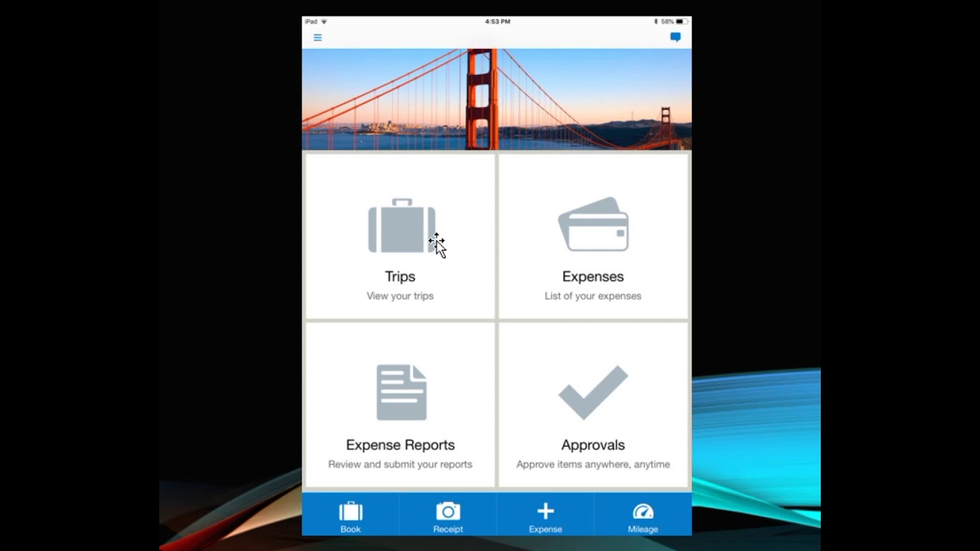980x551 pixels.
Task: Open the blue message bubble icon
Action: click(x=675, y=37)
